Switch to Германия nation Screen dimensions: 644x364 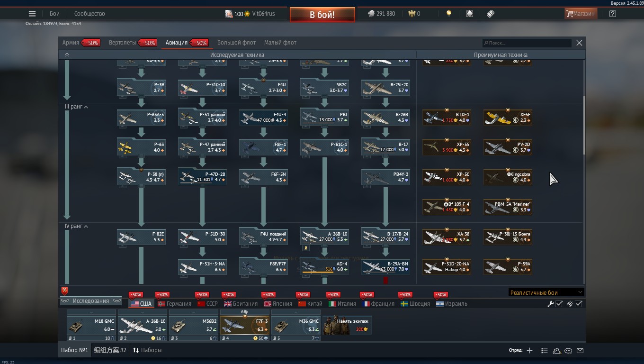(175, 304)
